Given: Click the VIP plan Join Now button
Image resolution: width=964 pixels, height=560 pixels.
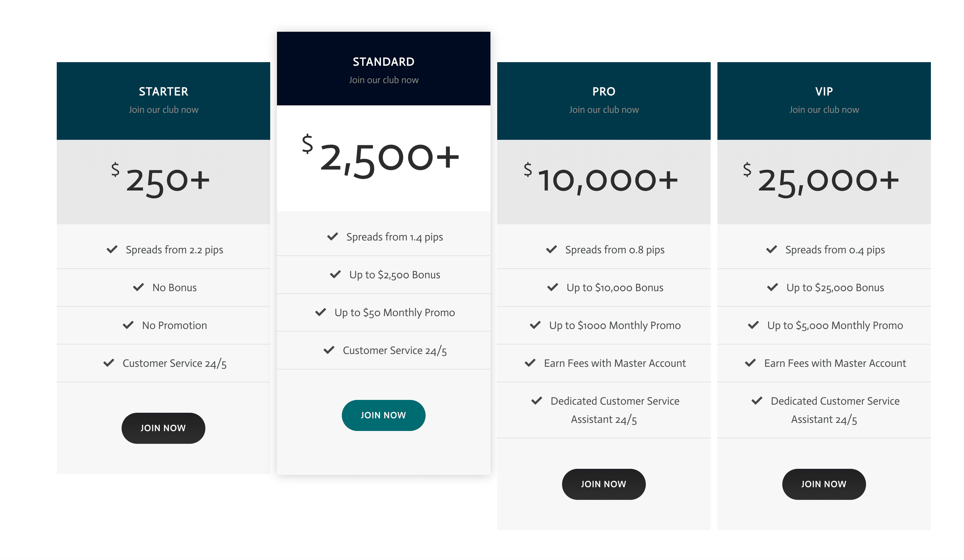Looking at the screenshot, I should pyautogui.click(x=825, y=484).
